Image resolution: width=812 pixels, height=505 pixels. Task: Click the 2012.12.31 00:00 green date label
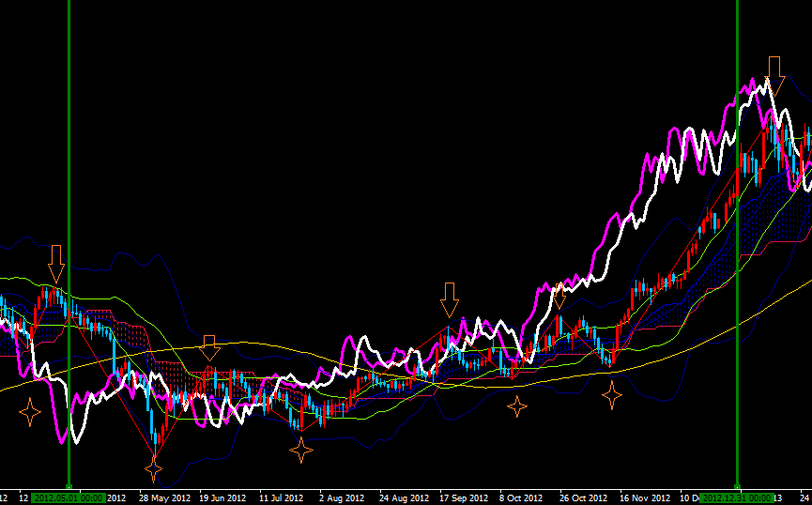point(737,498)
